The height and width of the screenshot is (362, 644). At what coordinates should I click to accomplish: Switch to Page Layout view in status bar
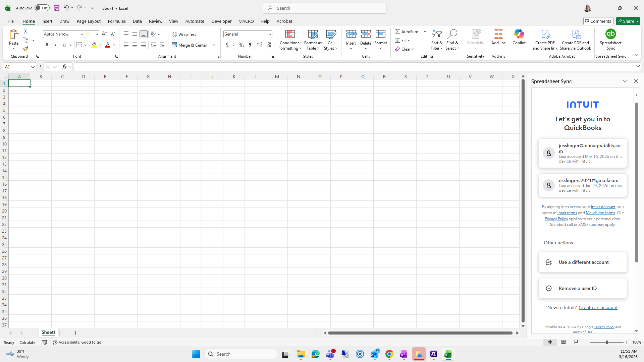pos(563,342)
